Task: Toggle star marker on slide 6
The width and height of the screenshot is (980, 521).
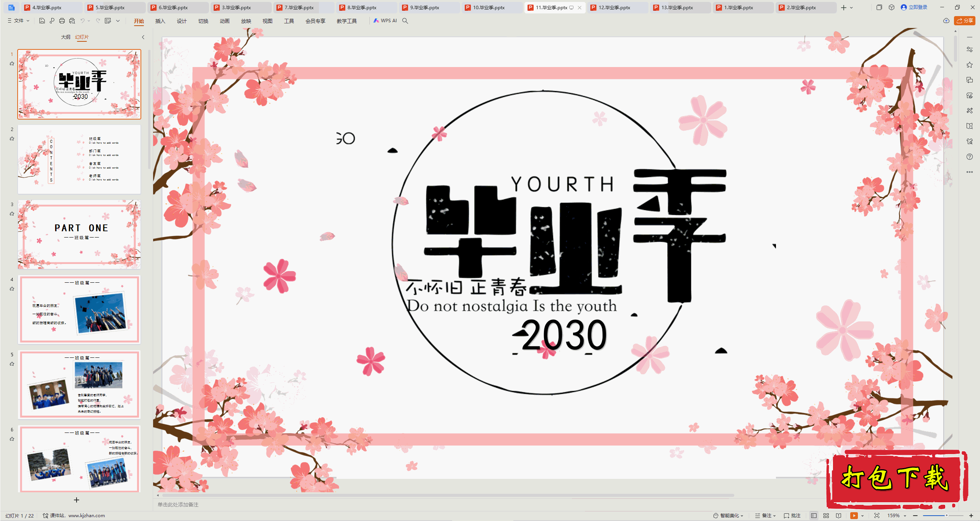Action: [x=12, y=439]
